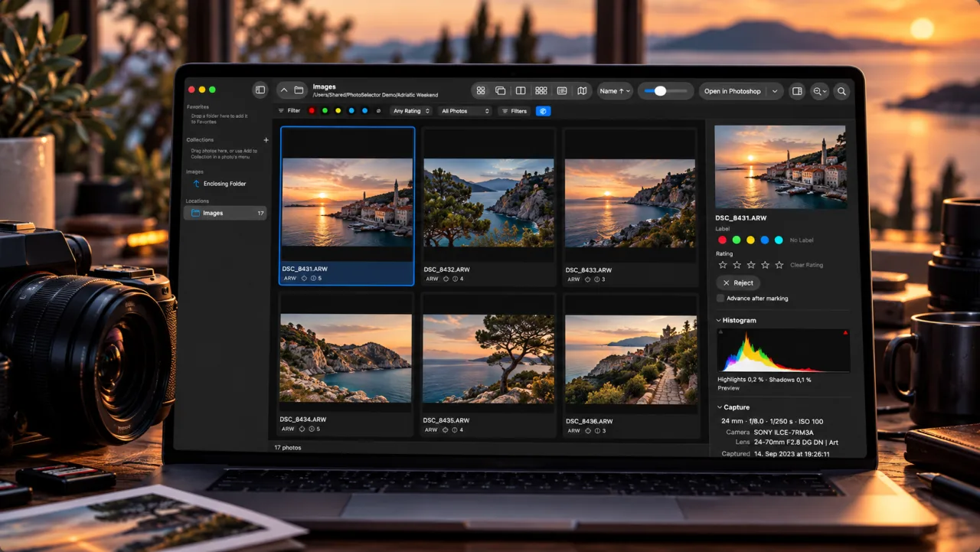
Task: Click the shadow clipping triangle in histogram
Action: pos(721,333)
